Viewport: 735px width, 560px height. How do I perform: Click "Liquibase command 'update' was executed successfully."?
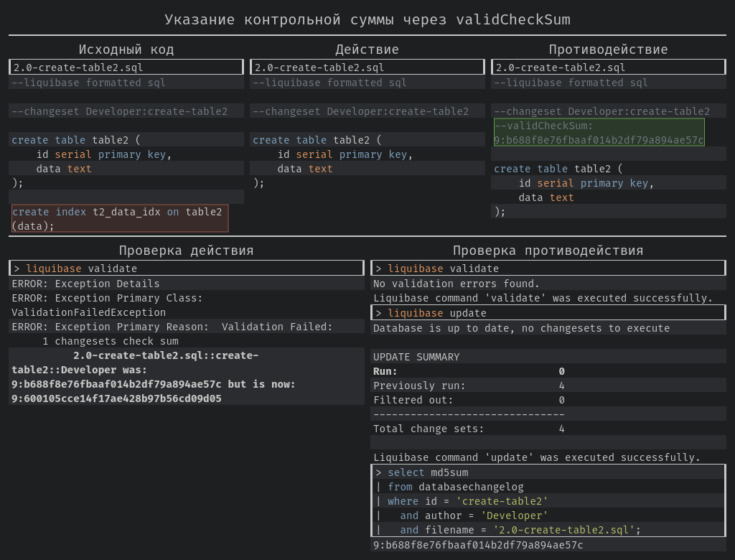point(537,457)
